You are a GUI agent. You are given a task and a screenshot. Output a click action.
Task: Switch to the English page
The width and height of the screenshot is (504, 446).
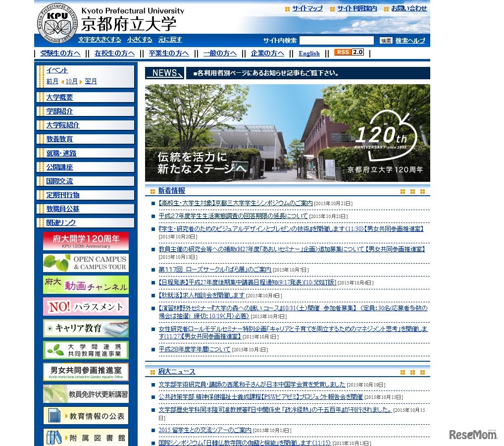click(x=309, y=53)
